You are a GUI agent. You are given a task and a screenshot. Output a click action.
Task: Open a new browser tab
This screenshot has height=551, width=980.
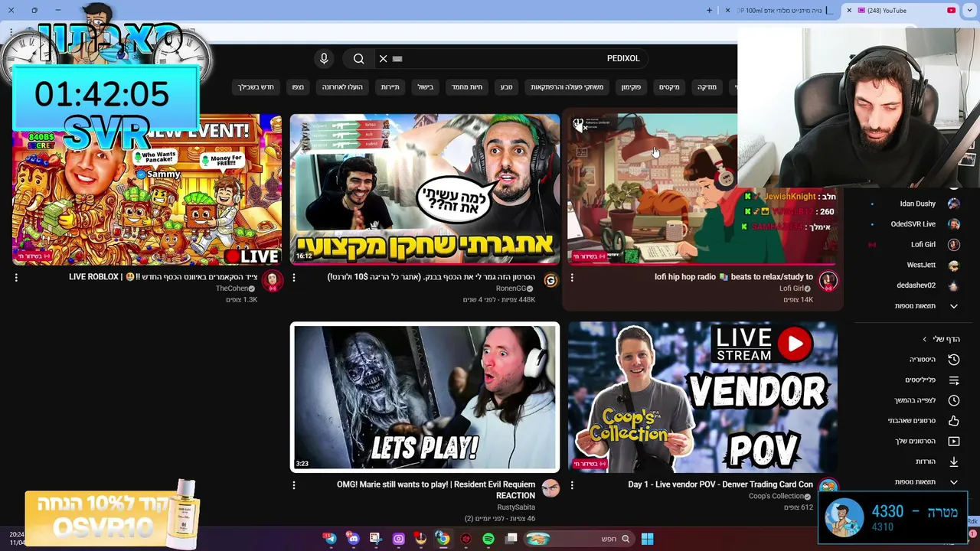709,11
